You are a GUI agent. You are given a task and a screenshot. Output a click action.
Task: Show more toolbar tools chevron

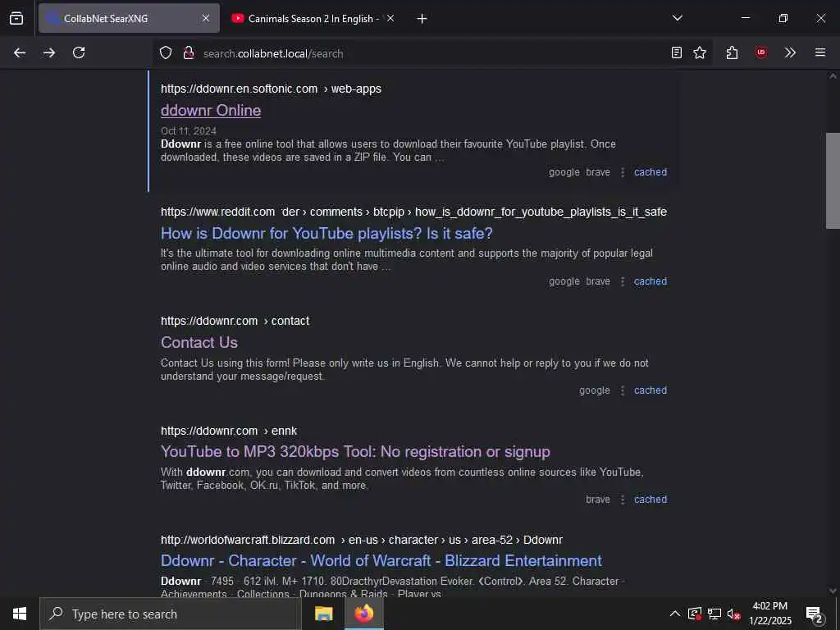click(790, 52)
